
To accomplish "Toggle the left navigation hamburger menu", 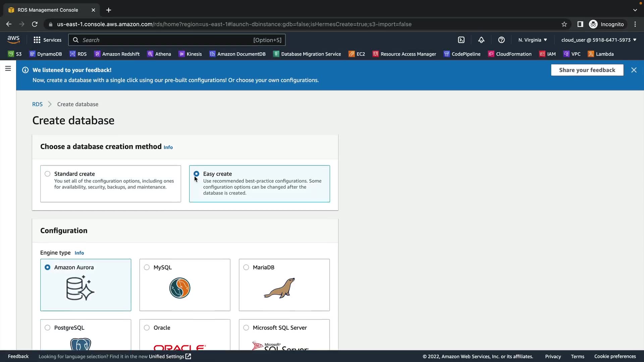I will [x=8, y=69].
